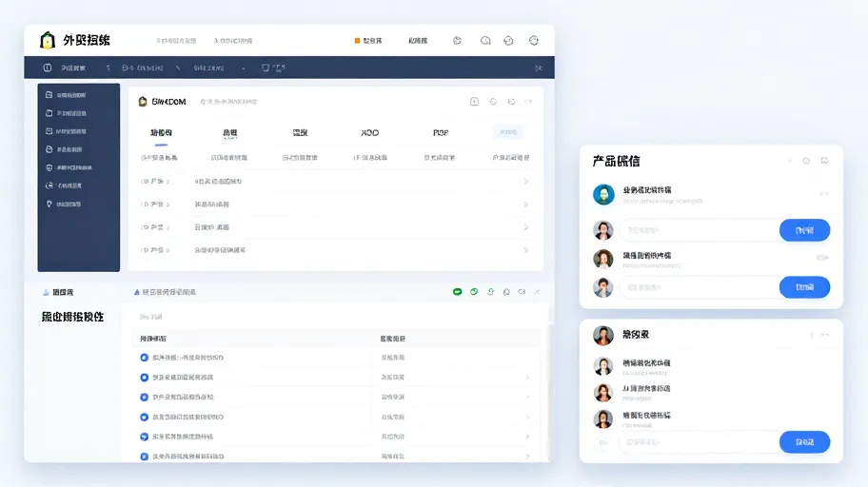
Task: Click the green arrow icon in lower panel toolbar
Action: [490, 292]
